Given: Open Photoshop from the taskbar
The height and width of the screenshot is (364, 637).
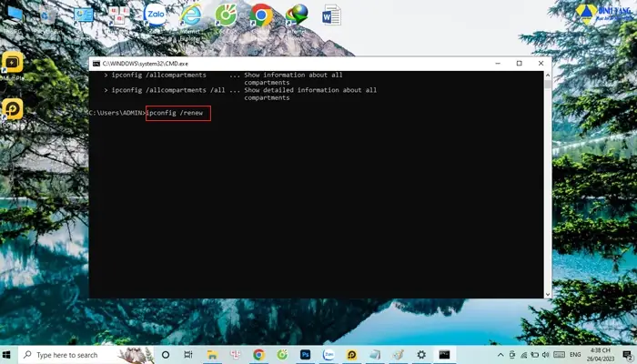Looking at the screenshot, I should pyautogui.click(x=305, y=355).
